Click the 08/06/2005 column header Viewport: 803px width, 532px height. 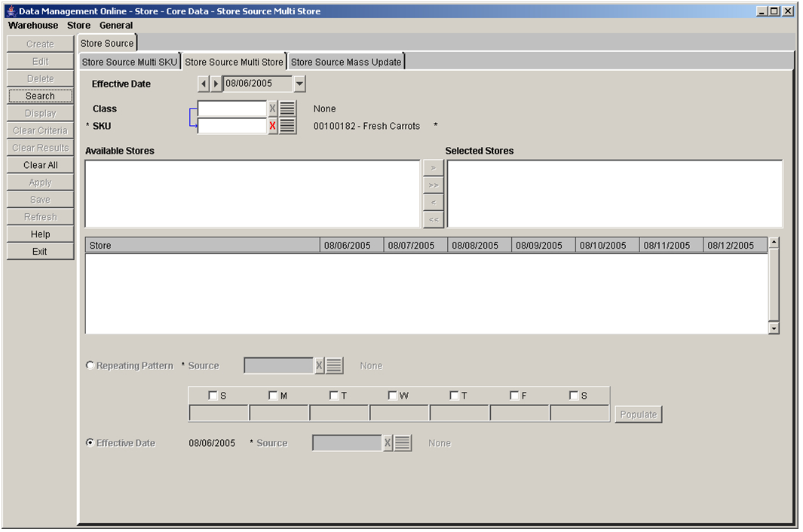(352, 245)
